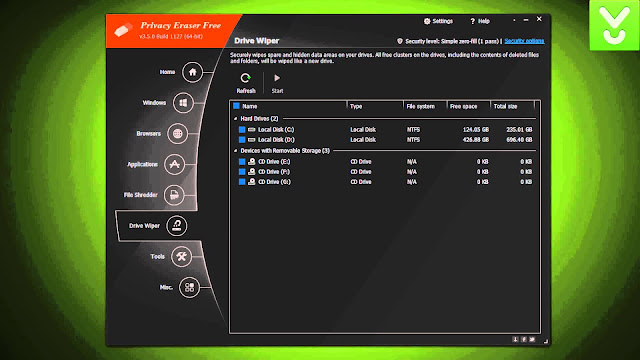The height and width of the screenshot is (360, 640).
Task: Go to the Windows menu label
Action: [x=154, y=103]
